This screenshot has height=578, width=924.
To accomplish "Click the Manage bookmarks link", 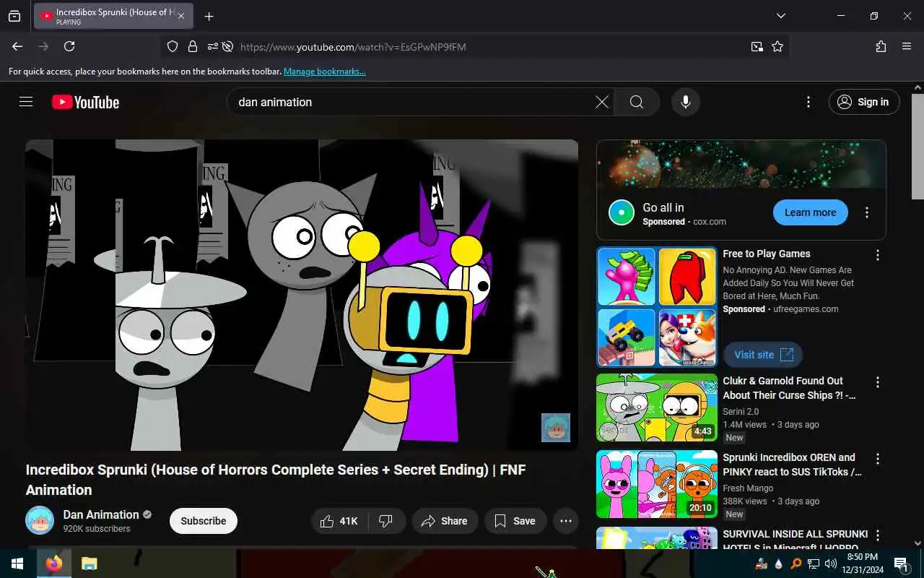I will pyautogui.click(x=325, y=72).
